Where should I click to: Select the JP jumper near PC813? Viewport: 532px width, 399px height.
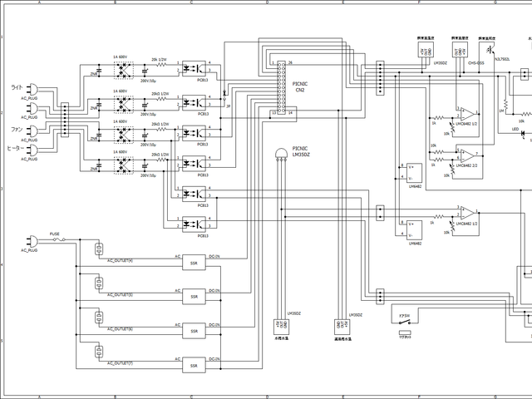point(224,97)
